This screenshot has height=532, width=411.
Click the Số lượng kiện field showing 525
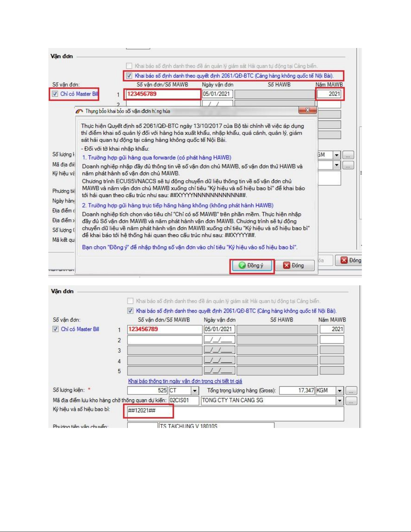tap(147, 390)
